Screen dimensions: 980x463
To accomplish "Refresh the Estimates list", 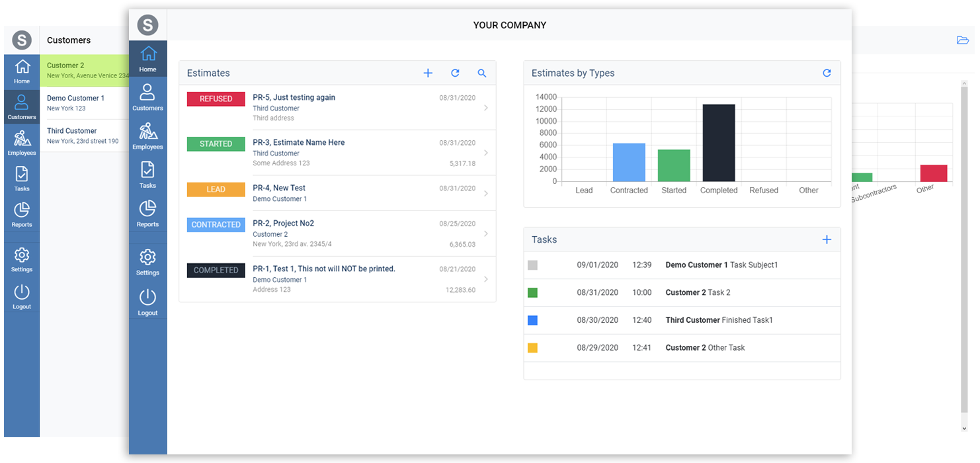I will (455, 73).
